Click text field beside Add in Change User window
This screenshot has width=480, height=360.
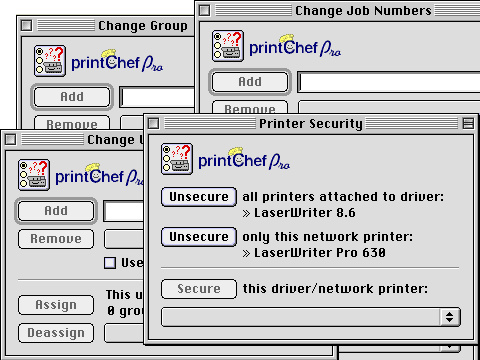124,211
